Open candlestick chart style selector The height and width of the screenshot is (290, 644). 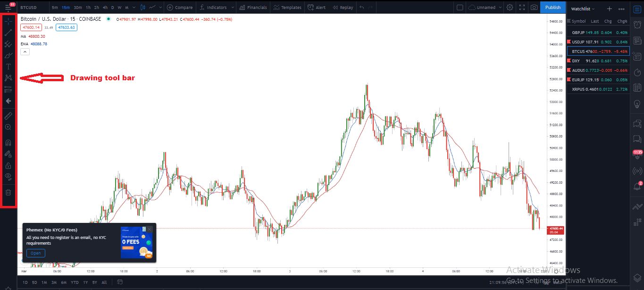tap(142, 8)
